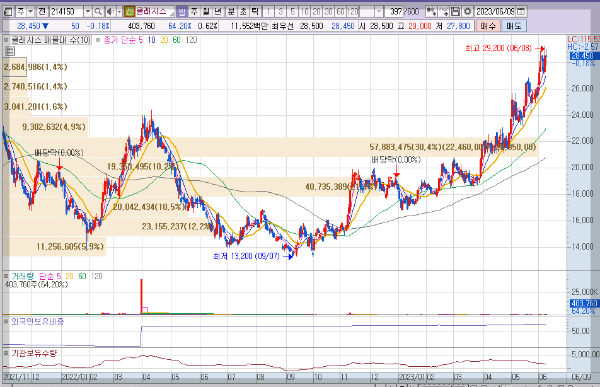Toggle the institutional holdings panel marker
Viewport: 600px width, 387px height.
(x=6, y=353)
